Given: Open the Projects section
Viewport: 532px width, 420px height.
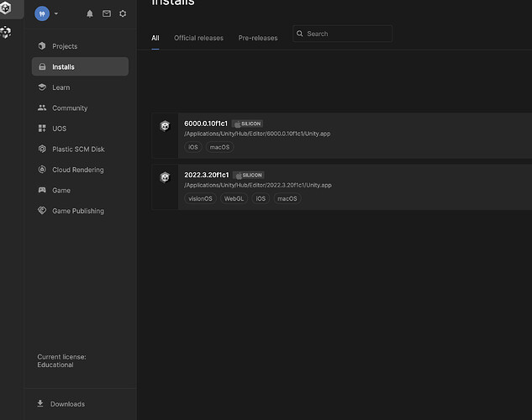Looking at the screenshot, I should pos(64,46).
